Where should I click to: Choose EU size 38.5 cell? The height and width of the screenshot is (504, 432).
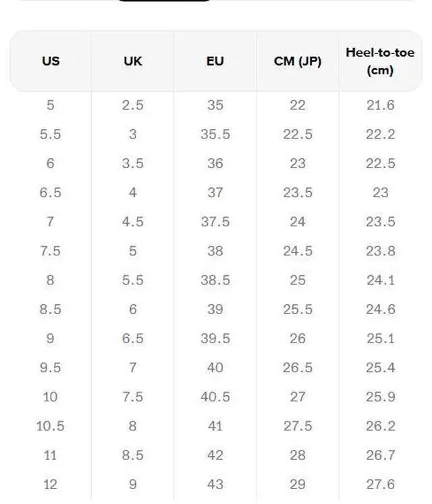click(215, 280)
